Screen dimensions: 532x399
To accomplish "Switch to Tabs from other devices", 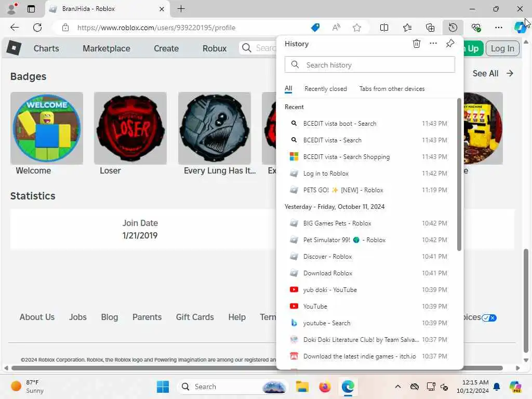I will coord(392,88).
